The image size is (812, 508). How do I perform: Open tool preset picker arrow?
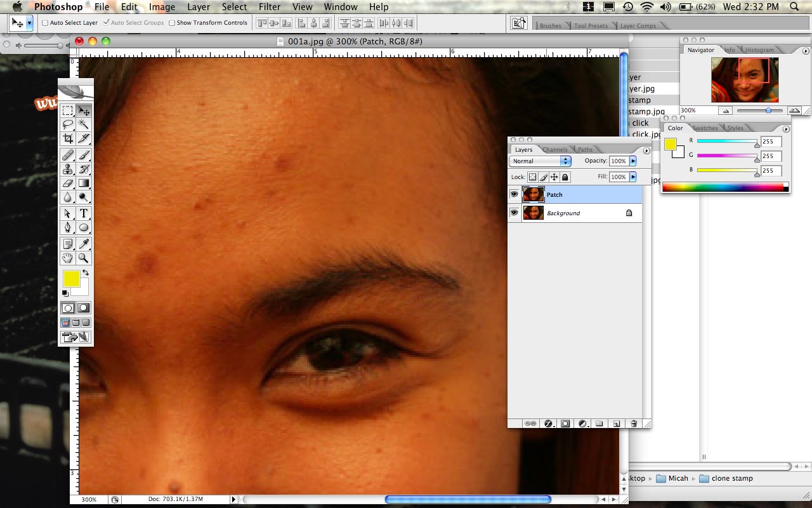click(x=29, y=23)
